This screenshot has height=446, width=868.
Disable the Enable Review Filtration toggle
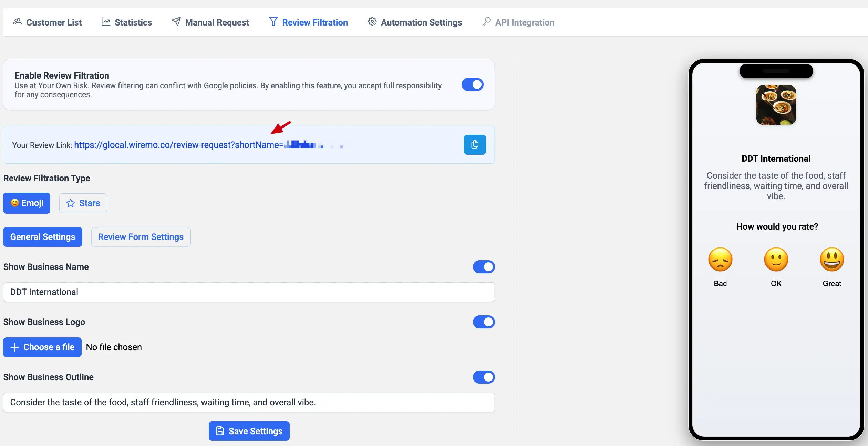(472, 84)
